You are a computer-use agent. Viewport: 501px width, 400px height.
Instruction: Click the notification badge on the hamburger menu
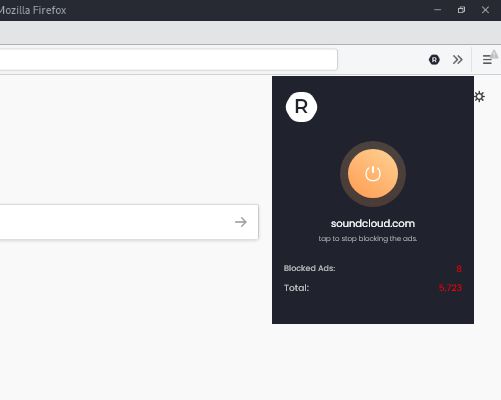pyautogui.click(x=494, y=54)
